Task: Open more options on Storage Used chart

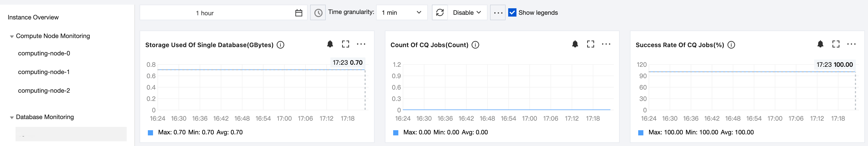Action: [361, 44]
